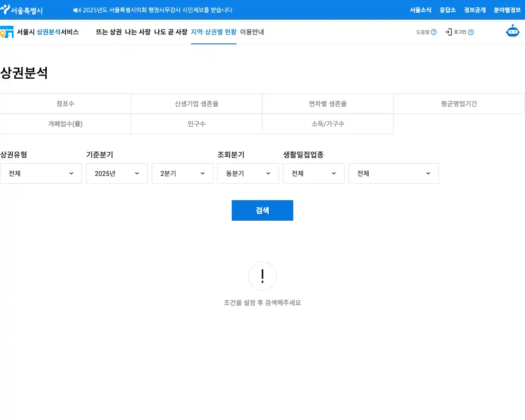Viewport: 525px width, 420px height.
Task: Click the commercial analysis service storefront logo
Action: pyautogui.click(x=7, y=32)
